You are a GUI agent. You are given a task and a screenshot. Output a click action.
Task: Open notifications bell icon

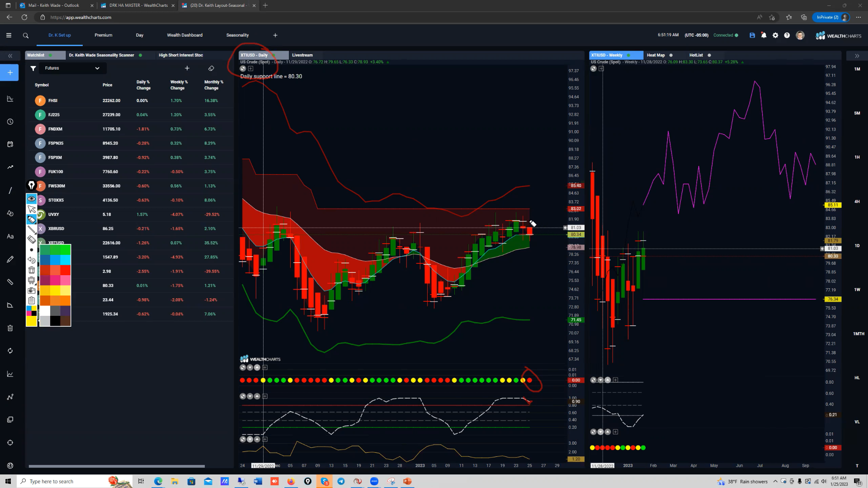click(764, 35)
